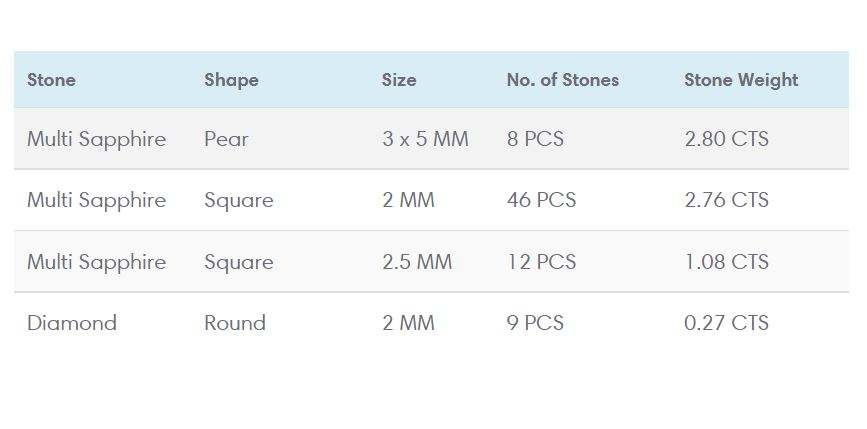Click Multi Sapphire in the Pear row

96,139
